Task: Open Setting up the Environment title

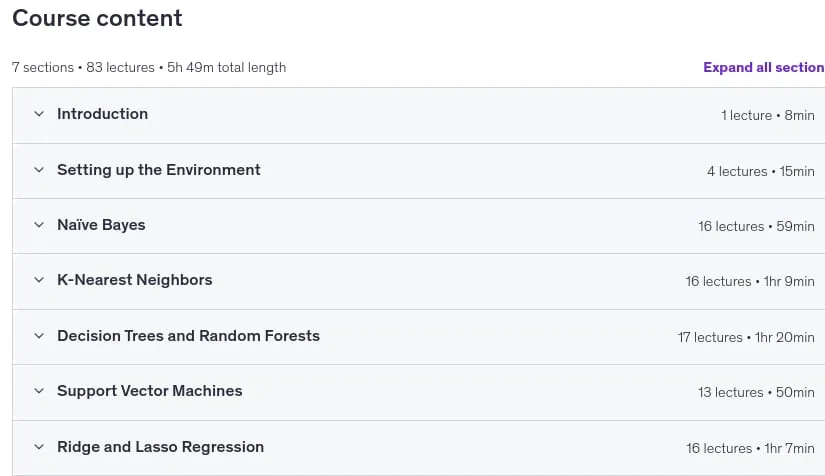Action: coord(159,169)
